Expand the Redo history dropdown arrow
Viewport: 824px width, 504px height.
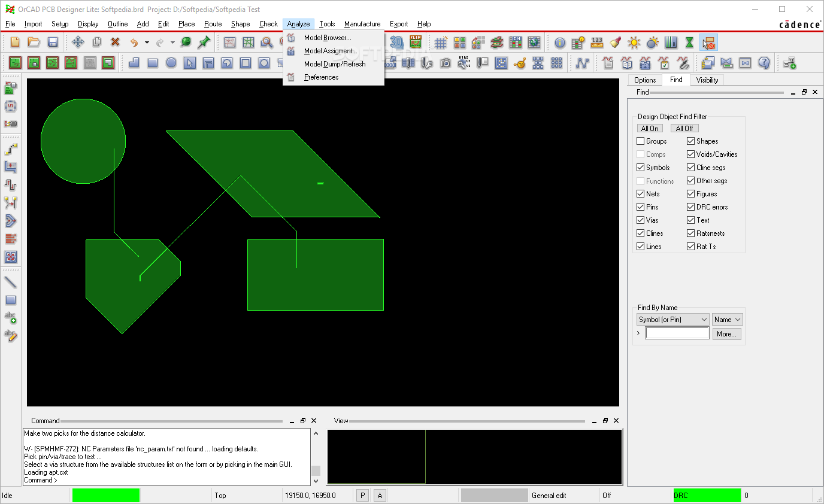(172, 42)
